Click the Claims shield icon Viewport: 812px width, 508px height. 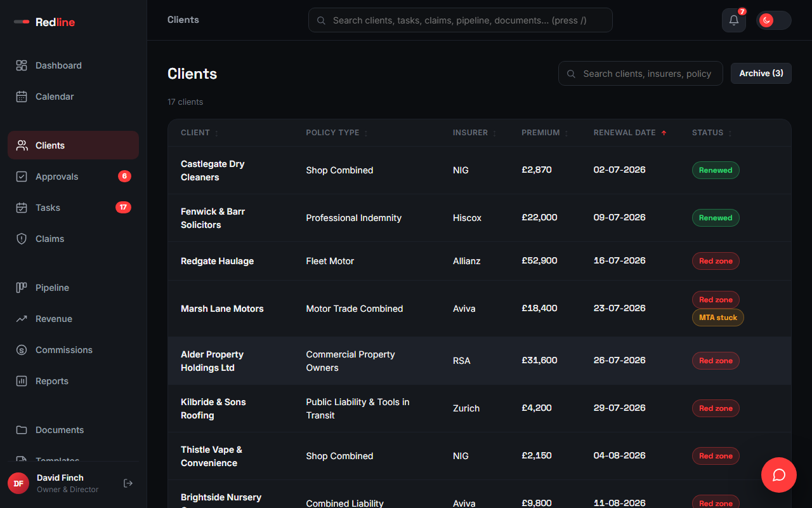coord(22,239)
